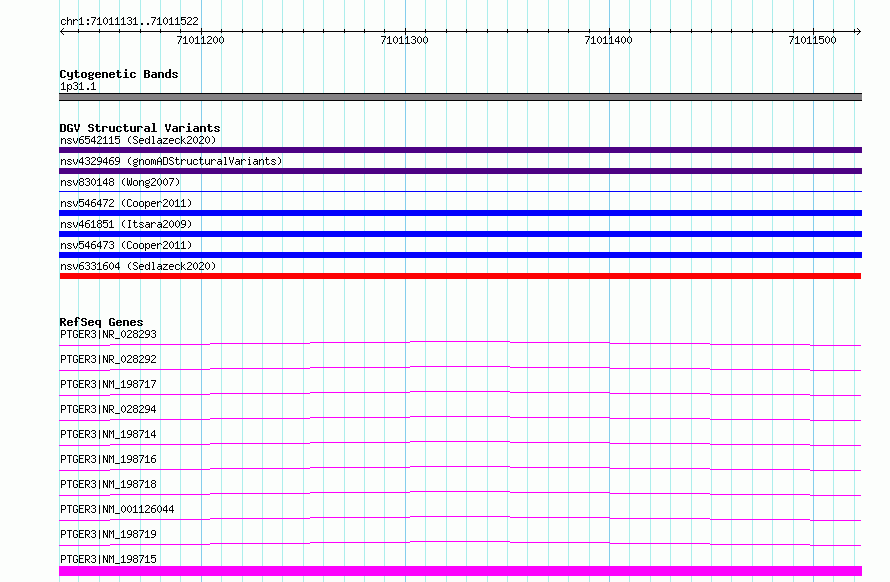The image size is (890, 582).
Task: Click the purple bar for nsv6542115
Action: pyautogui.click(x=460, y=150)
